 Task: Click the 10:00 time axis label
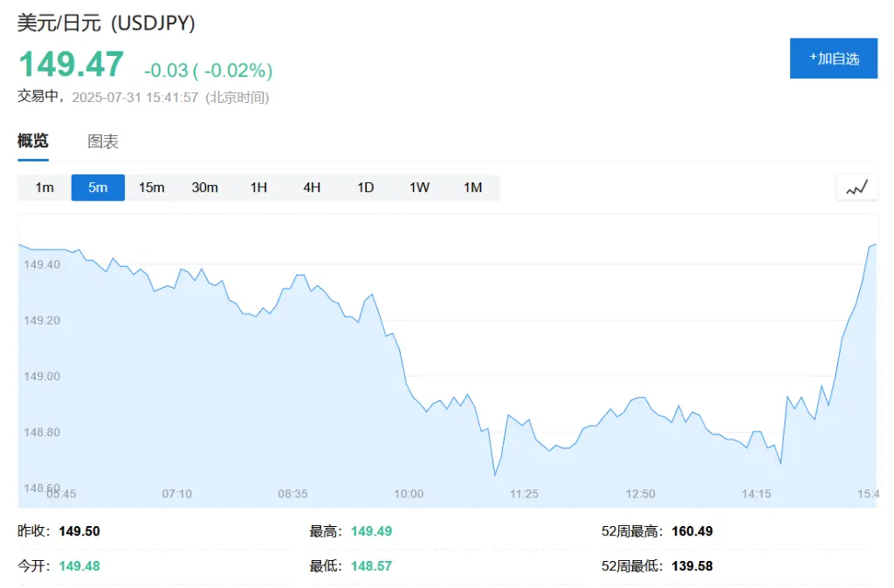(x=409, y=494)
